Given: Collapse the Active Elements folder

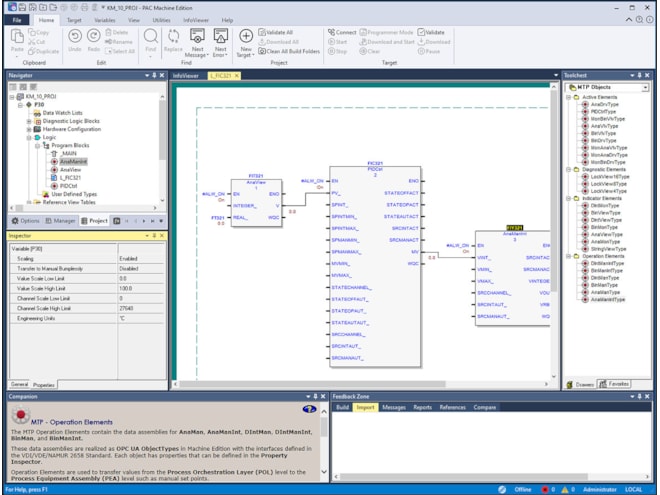Looking at the screenshot, I should 569,97.
